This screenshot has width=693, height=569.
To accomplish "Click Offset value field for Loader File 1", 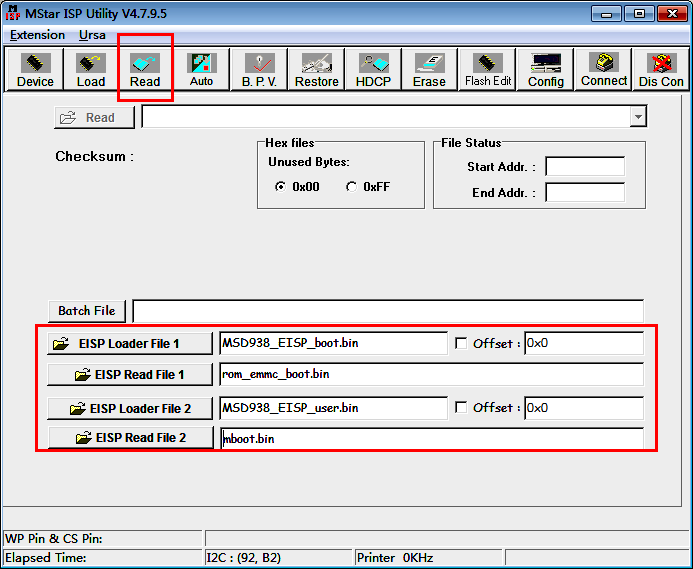I will click(584, 343).
